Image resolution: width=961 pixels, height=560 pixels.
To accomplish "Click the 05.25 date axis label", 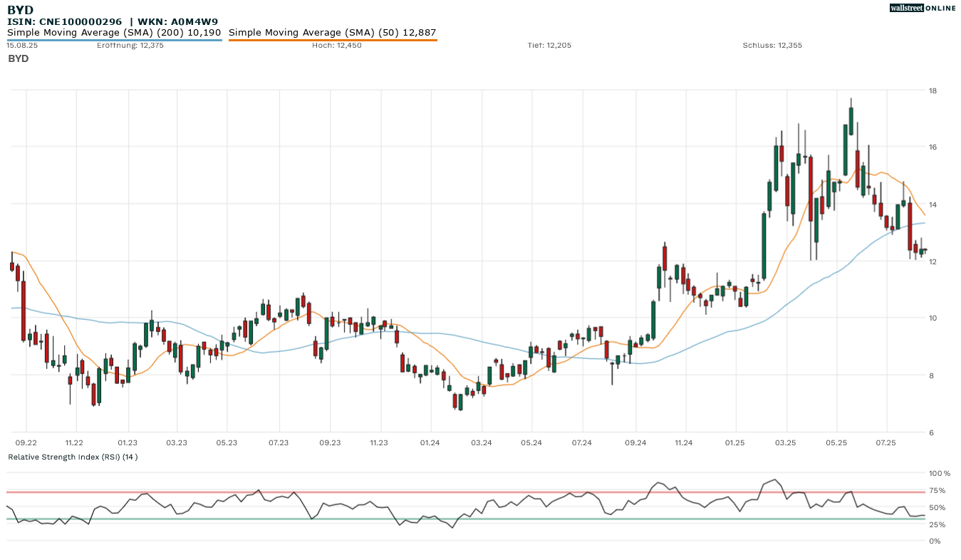I will (836, 443).
